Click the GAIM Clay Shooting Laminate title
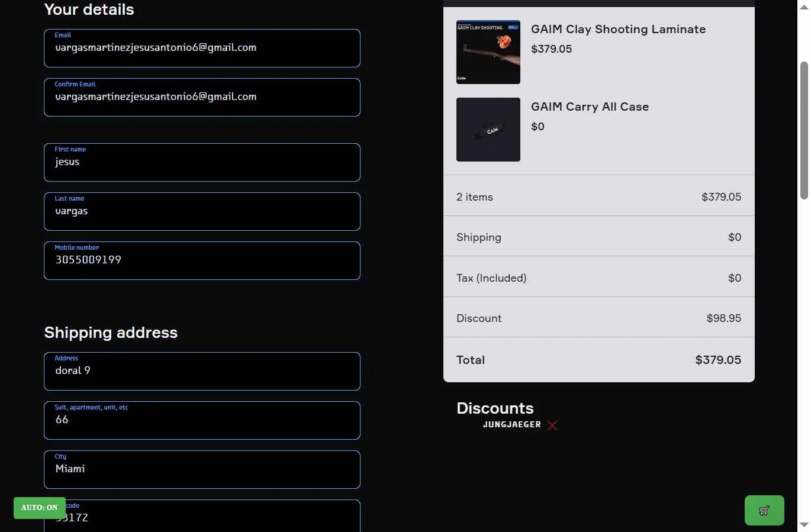The height and width of the screenshot is (532, 811). click(x=618, y=29)
